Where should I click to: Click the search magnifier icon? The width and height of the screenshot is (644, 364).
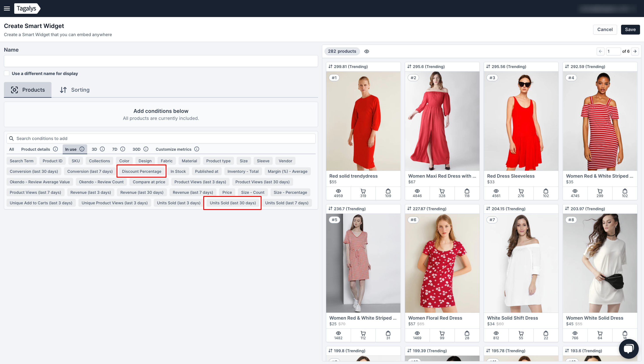(11, 138)
